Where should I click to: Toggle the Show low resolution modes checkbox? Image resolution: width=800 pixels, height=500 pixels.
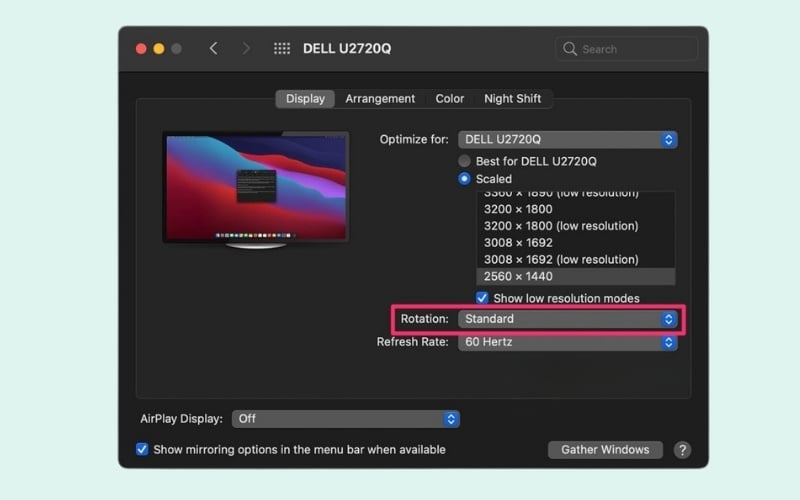(483, 298)
